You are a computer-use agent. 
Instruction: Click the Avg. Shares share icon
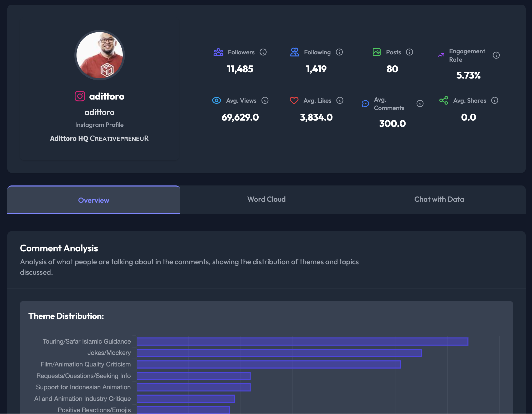[x=444, y=100]
